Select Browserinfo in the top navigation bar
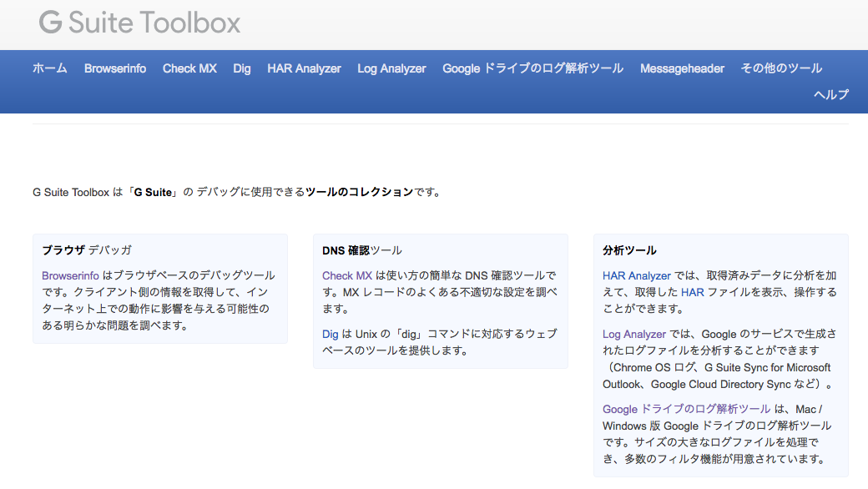This screenshot has width=868, height=489. point(115,68)
